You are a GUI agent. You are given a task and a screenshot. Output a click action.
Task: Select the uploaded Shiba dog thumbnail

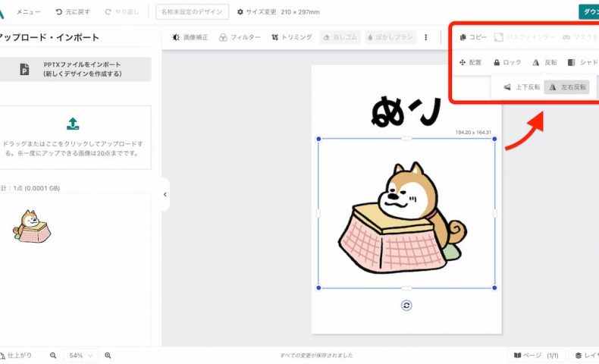coord(30,225)
